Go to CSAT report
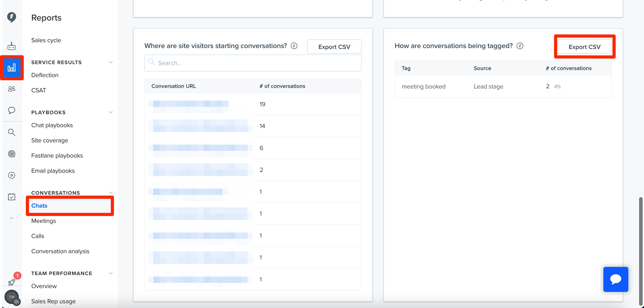644x308 pixels. point(38,90)
